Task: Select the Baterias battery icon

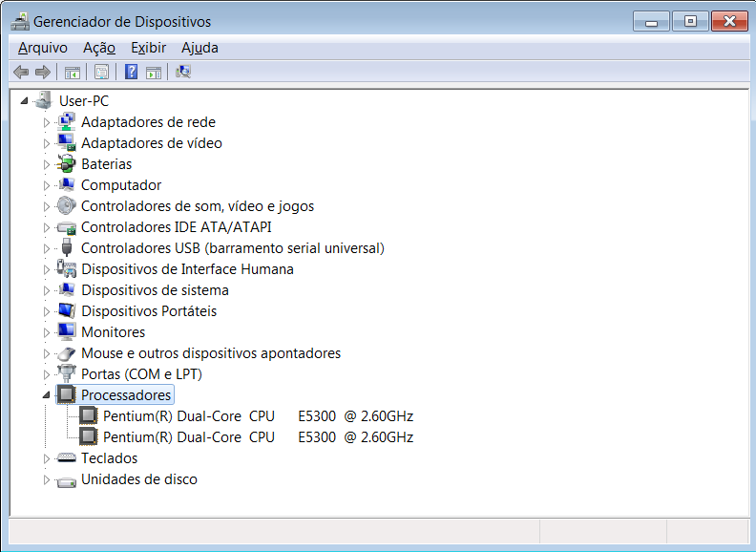Action: pyautogui.click(x=66, y=164)
